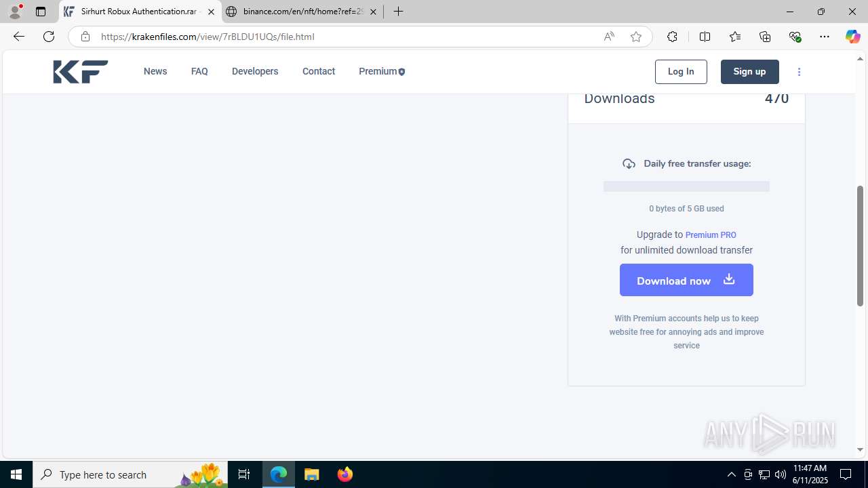
Task: Open browser Extensions menu
Action: 672,37
